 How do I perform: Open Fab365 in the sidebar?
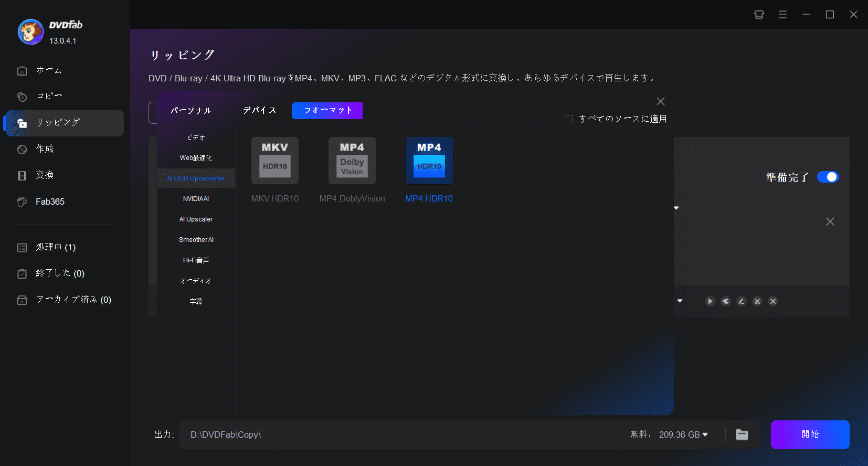pyautogui.click(x=50, y=202)
